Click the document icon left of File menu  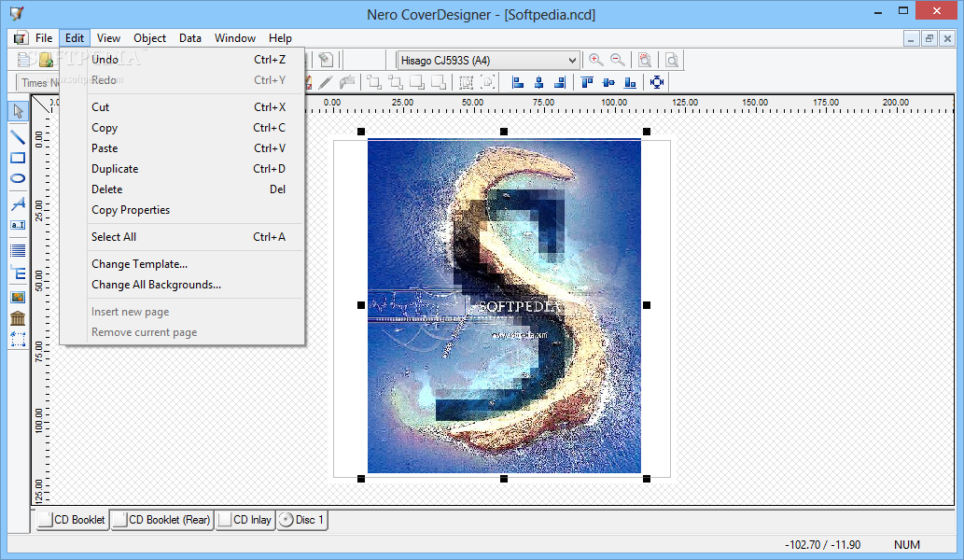coord(21,38)
